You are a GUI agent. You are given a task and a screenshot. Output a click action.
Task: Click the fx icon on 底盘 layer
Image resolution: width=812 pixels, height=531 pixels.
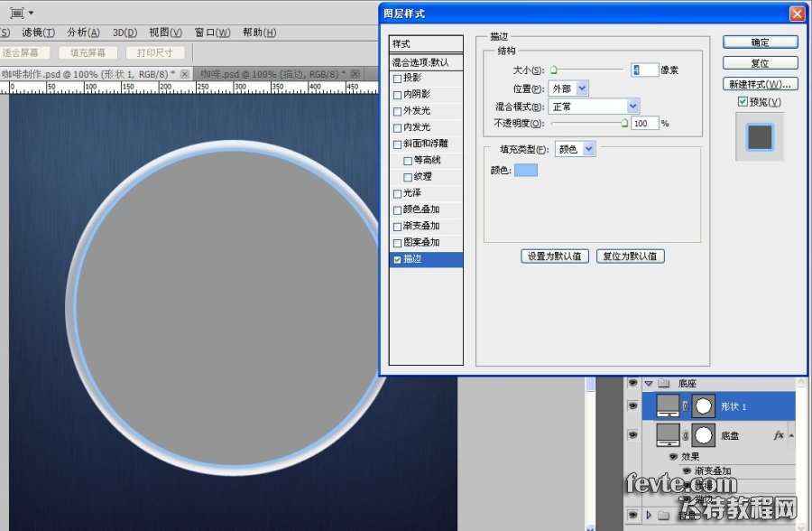(779, 435)
